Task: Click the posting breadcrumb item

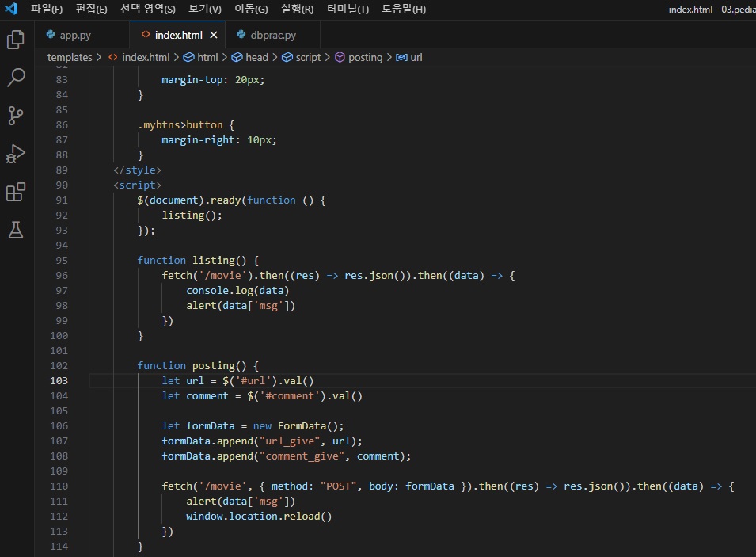Action: point(359,57)
